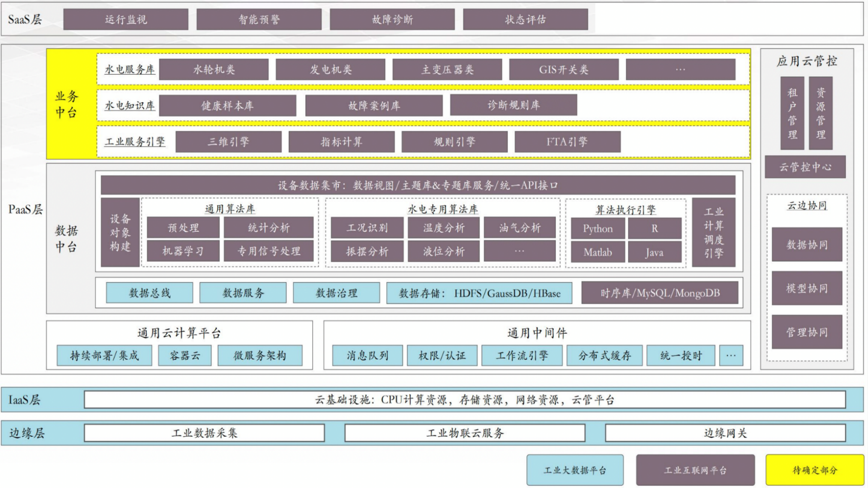This screenshot has width=868, height=488.
Task: Click the Java box
Action: point(655,252)
